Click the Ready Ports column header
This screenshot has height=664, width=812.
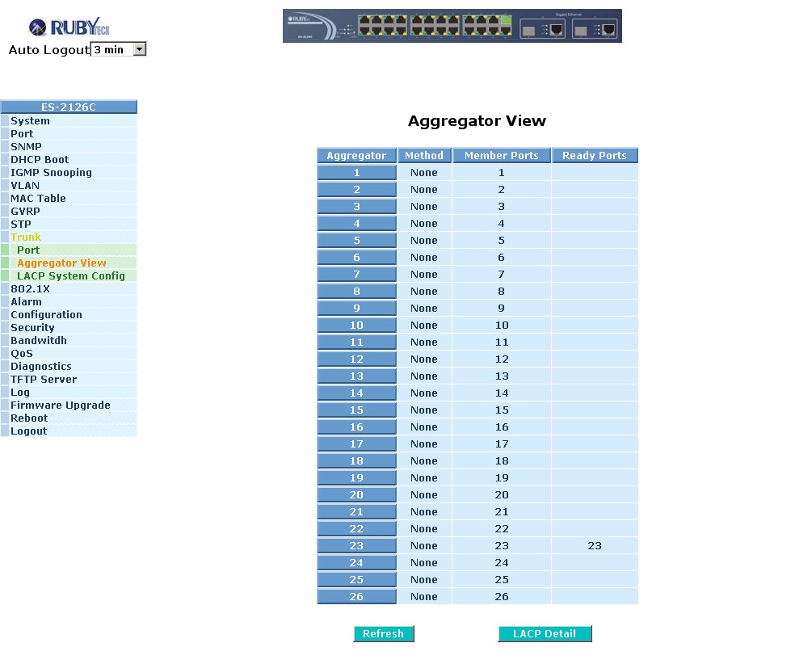click(x=595, y=155)
